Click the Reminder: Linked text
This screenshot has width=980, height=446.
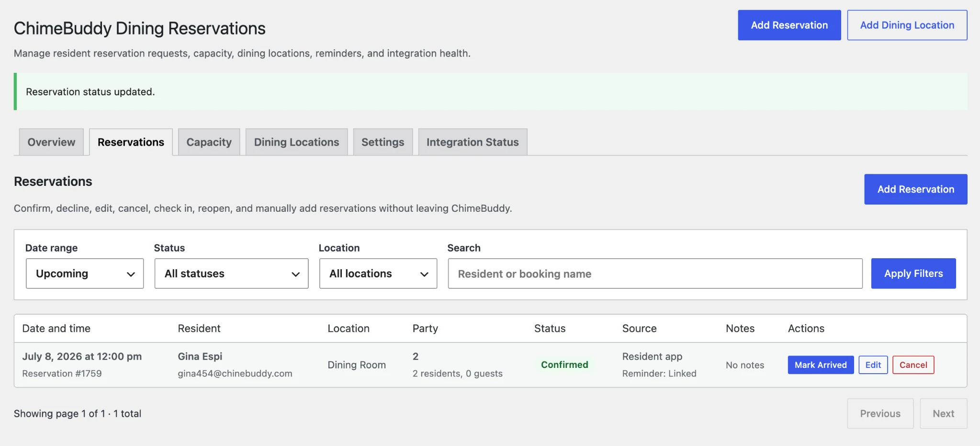tap(659, 374)
